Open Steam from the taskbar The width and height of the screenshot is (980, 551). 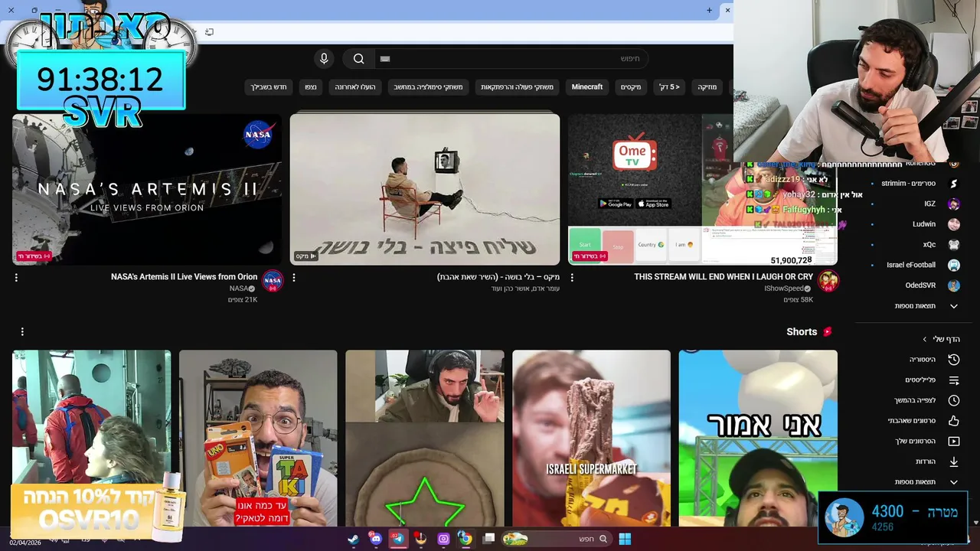pos(353,539)
